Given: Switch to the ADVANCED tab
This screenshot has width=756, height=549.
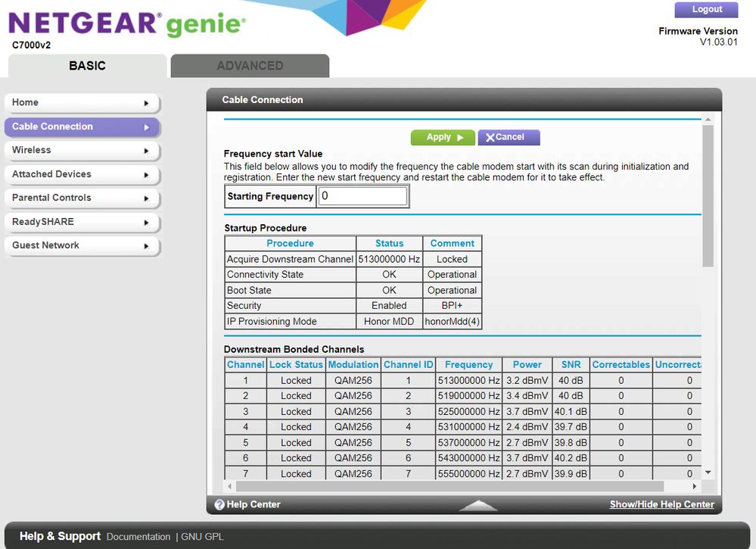Looking at the screenshot, I should point(250,66).
